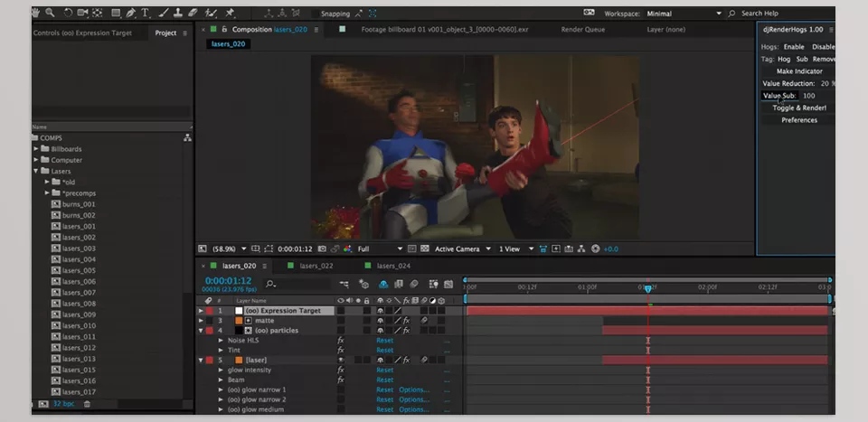This screenshot has height=422, width=868.
Task: Click Enable next to Hogs
Action: point(793,47)
